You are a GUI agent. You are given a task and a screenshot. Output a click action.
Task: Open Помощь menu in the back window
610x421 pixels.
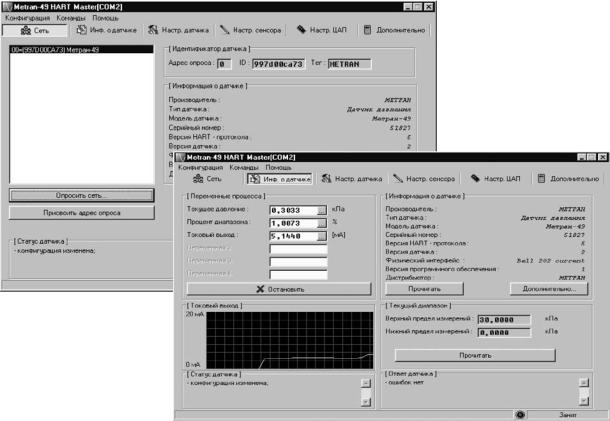click(105, 18)
